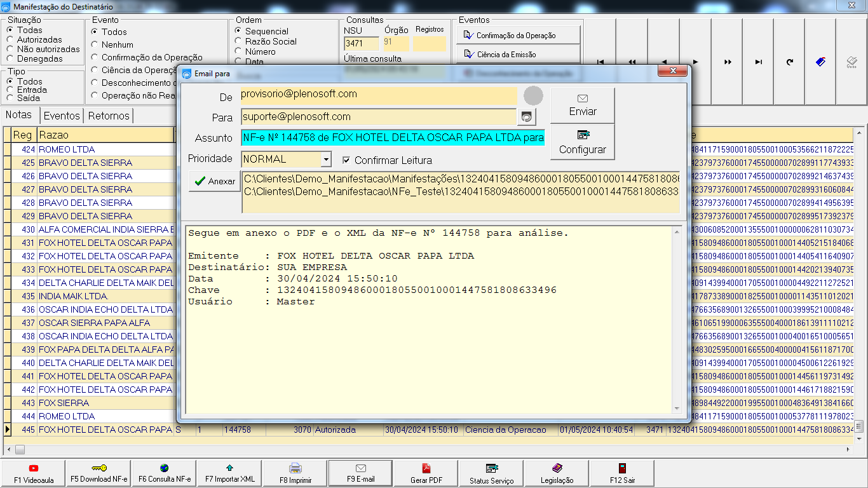
Task: Check Status Serviço
Action: tap(492, 473)
